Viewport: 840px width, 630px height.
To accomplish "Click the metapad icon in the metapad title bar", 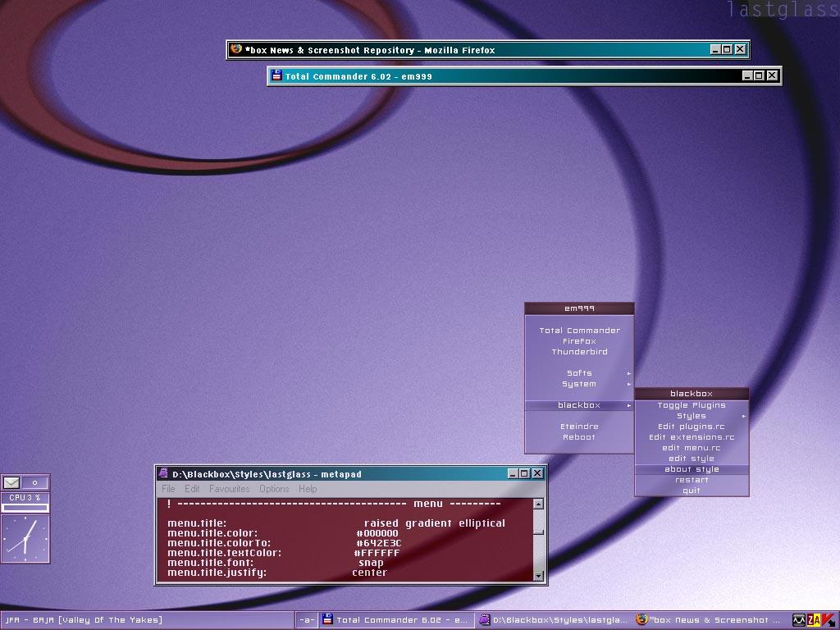I will click(x=163, y=473).
